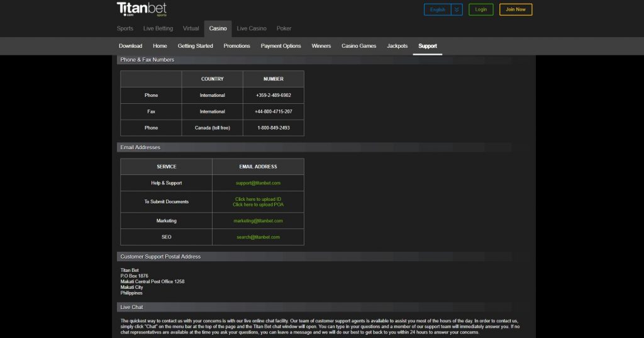
Task: Click the COUNTRY column header
Action: 213,79
